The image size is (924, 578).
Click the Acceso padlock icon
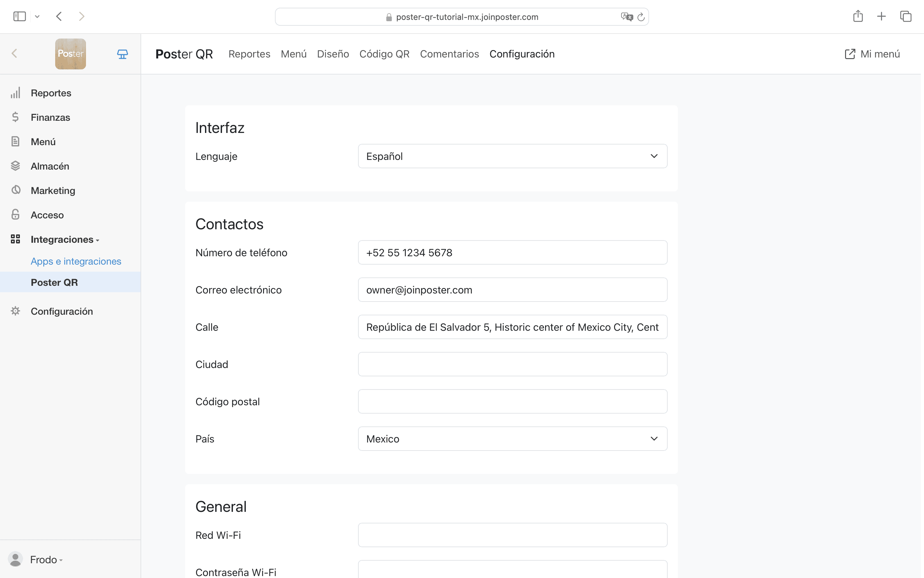tap(15, 215)
